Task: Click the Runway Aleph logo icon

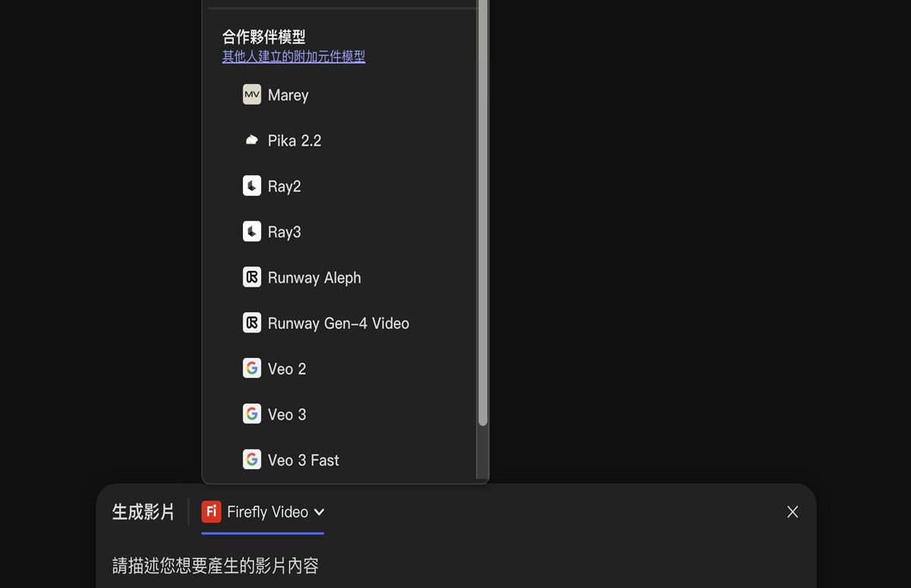Action: coord(252,277)
